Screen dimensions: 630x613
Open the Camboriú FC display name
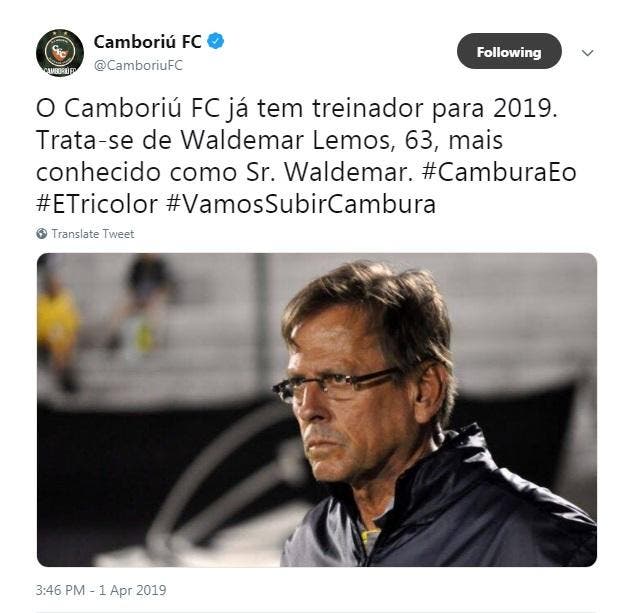(x=147, y=41)
